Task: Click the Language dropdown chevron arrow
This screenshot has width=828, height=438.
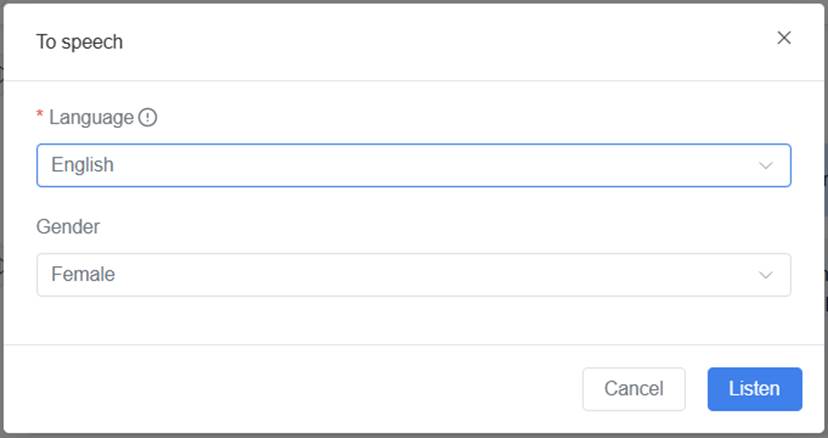Action: (x=766, y=165)
